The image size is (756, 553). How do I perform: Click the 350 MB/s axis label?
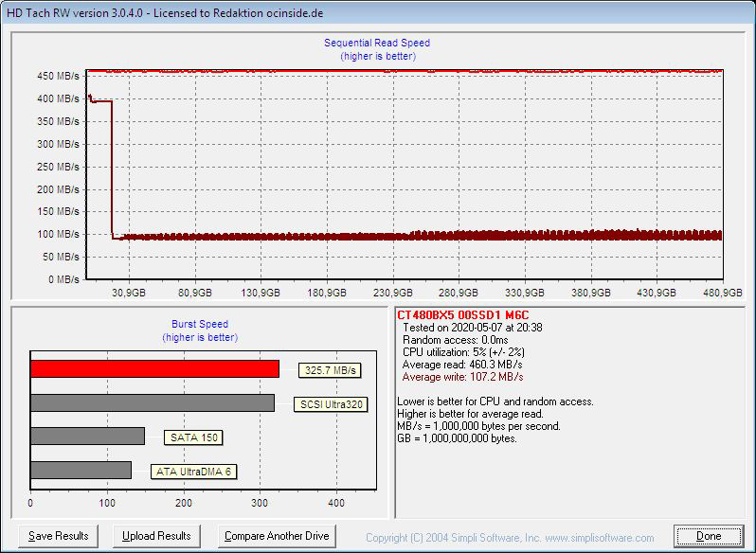(x=58, y=121)
